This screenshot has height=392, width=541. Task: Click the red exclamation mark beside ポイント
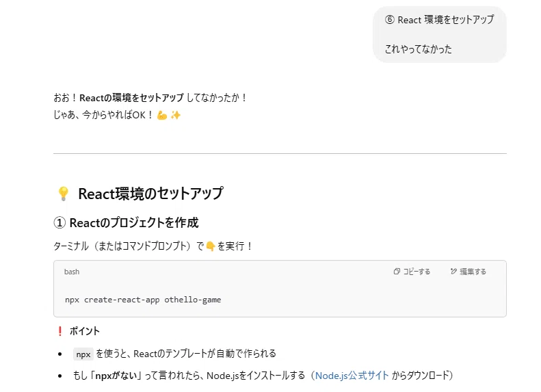point(60,331)
